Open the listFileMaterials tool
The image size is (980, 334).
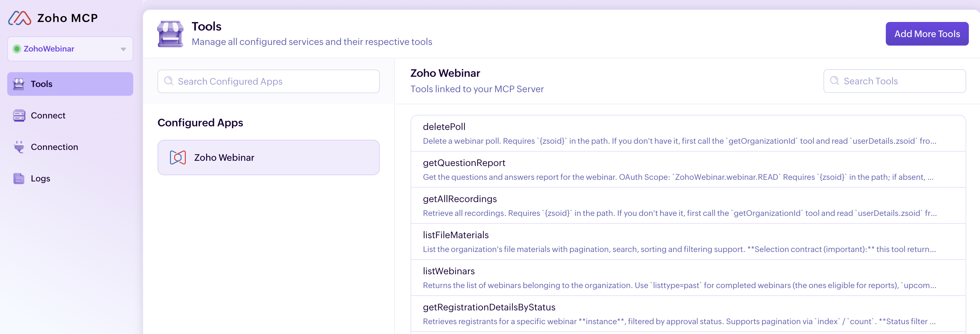click(x=688, y=242)
